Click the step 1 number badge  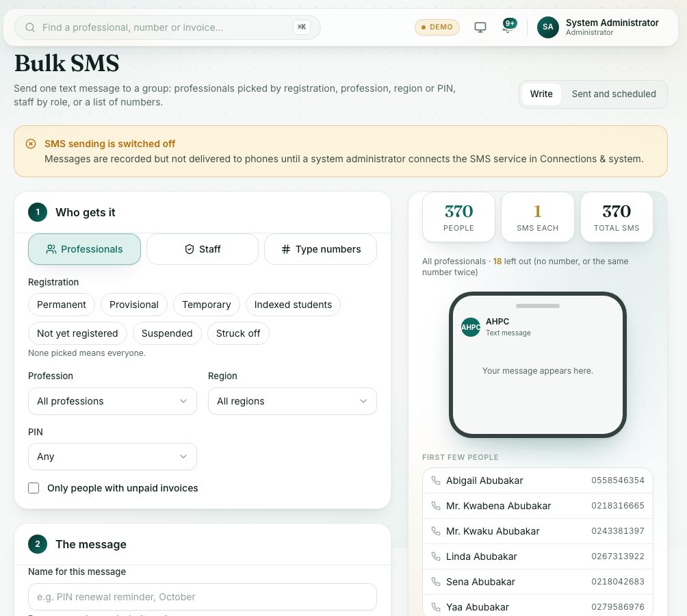38,212
